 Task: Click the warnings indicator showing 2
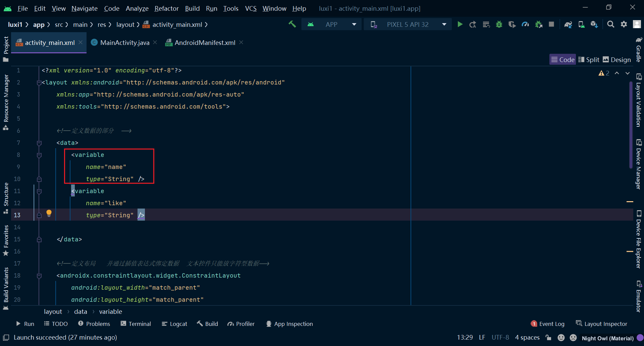click(x=604, y=73)
